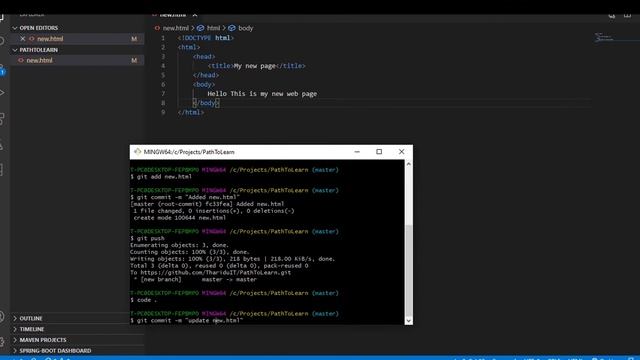Select new.html under Open Editors

tap(50, 39)
